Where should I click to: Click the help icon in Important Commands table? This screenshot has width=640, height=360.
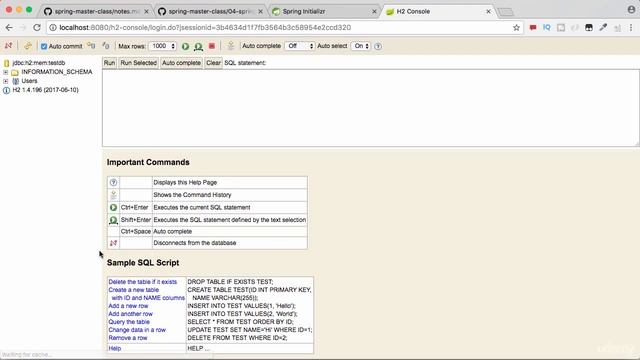point(113,182)
